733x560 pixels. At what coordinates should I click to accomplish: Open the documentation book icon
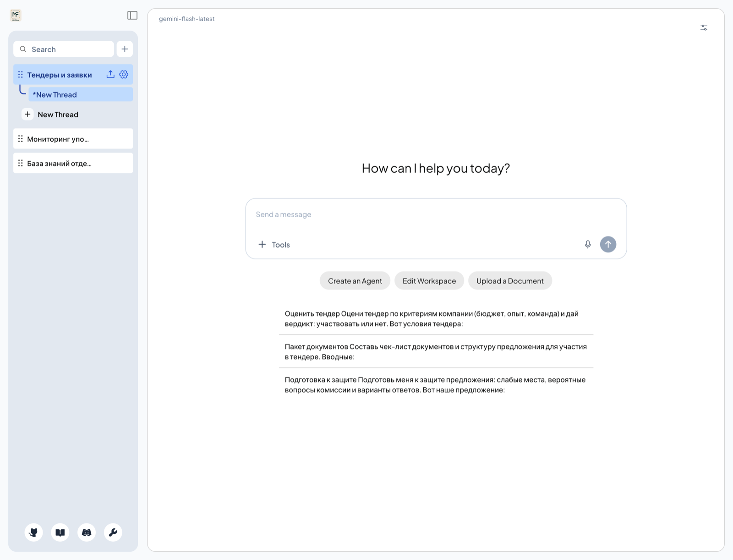60,533
